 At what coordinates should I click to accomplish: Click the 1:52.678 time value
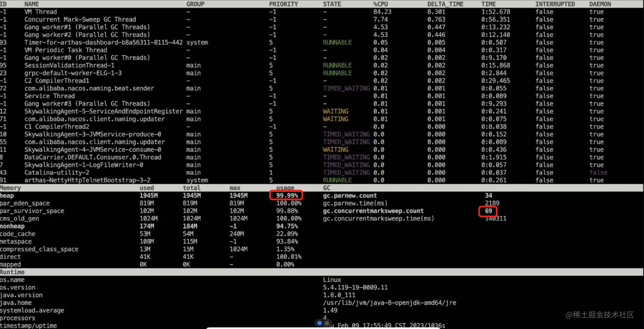[x=495, y=12]
